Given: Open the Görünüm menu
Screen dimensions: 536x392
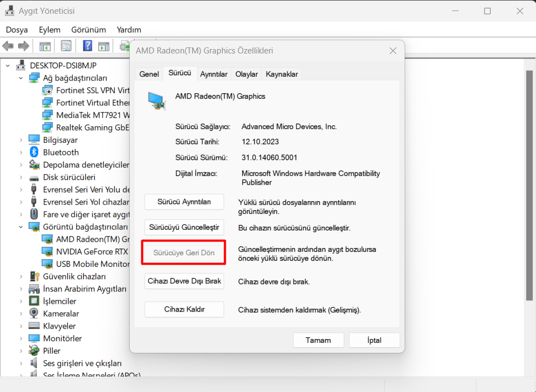Looking at the screenshot, I should click(x=88, y=30).
